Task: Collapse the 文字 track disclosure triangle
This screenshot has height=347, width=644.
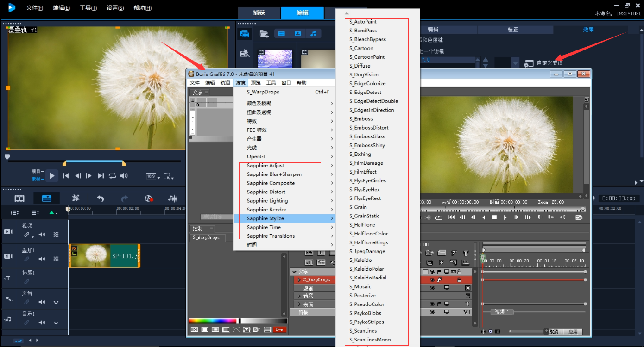Action: coord(294,272)
